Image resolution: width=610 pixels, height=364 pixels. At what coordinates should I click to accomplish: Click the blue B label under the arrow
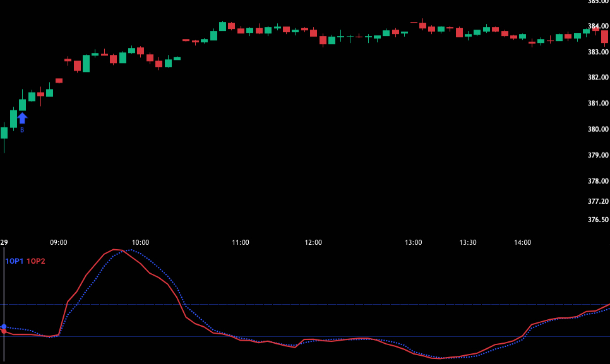pyautogui.click(x=22, y=130)
